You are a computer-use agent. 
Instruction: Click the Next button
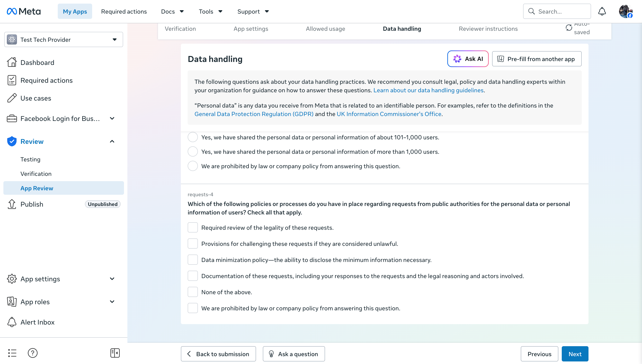[x=575, y=354]
